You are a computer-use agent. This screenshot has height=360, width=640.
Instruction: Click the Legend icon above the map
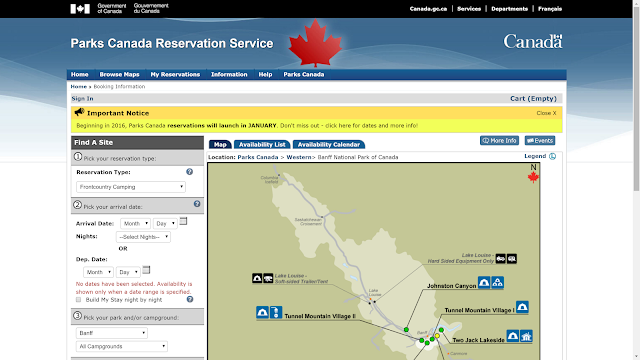pyautogui.click(x=552, y=156)
